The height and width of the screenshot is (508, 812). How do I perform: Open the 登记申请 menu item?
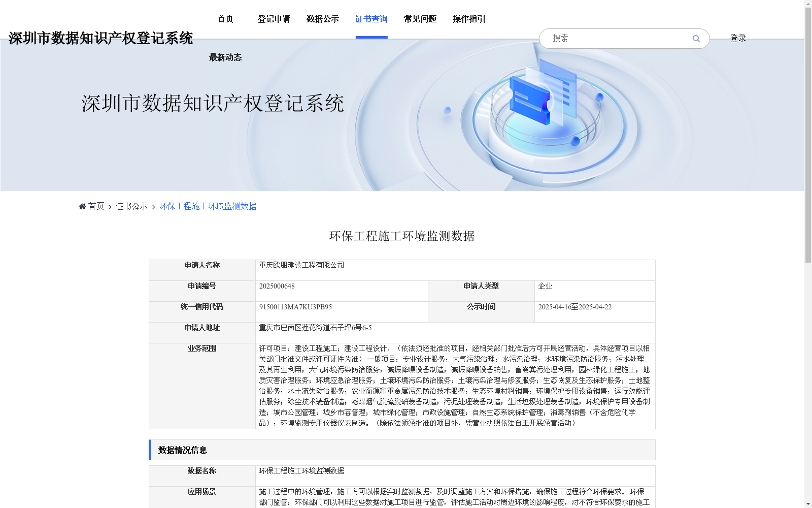coord(274,19)
